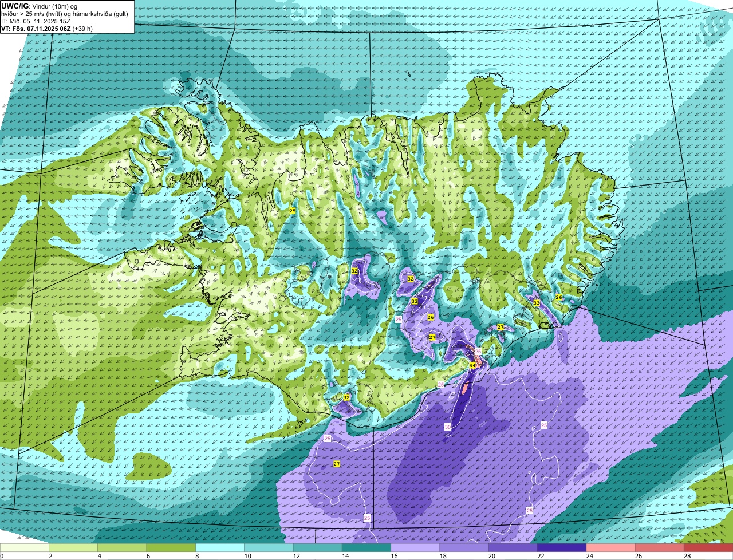Click the 0–2 m/s pale cream legend swatch
This screenshot has width=733, height=560.
point(25,548)
